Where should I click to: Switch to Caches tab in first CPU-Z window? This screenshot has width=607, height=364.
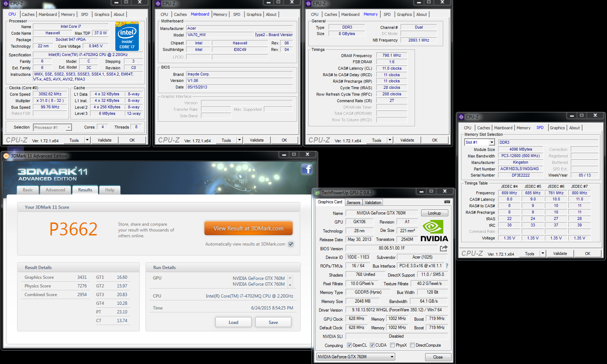point(28,14)
